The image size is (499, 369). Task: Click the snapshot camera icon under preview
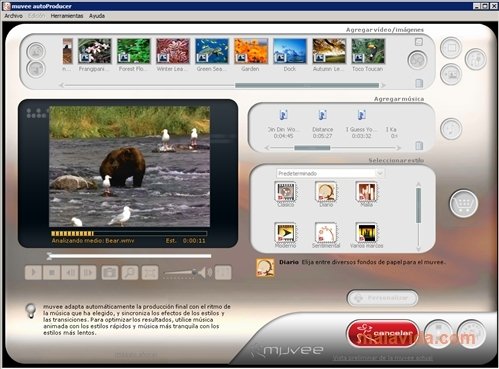[x=110, y=272]
